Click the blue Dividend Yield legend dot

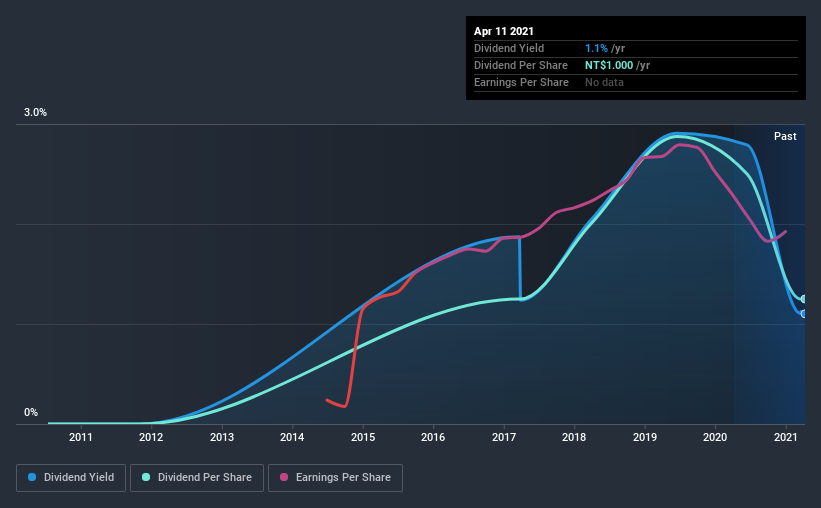[32, 477]
